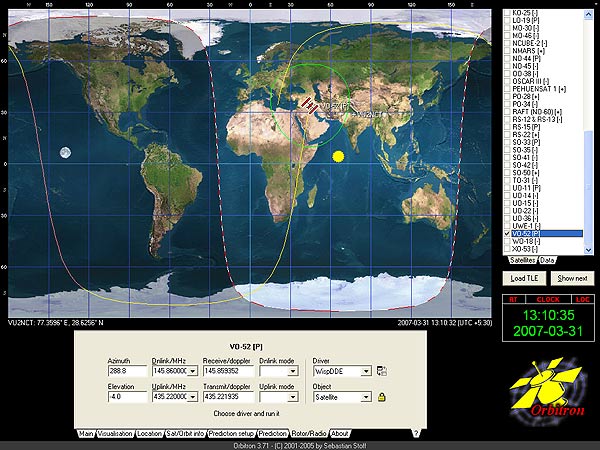Check the PEHUENSAT 1 checkbox
This screenshot has height=450, width=600.
tap(507, 89)
